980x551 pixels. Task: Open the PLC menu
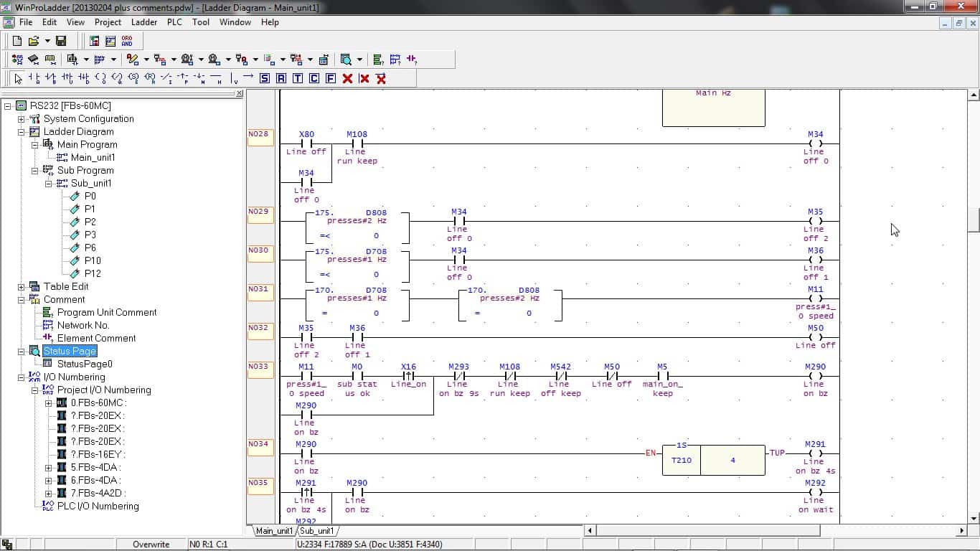[x=174, y=22]
